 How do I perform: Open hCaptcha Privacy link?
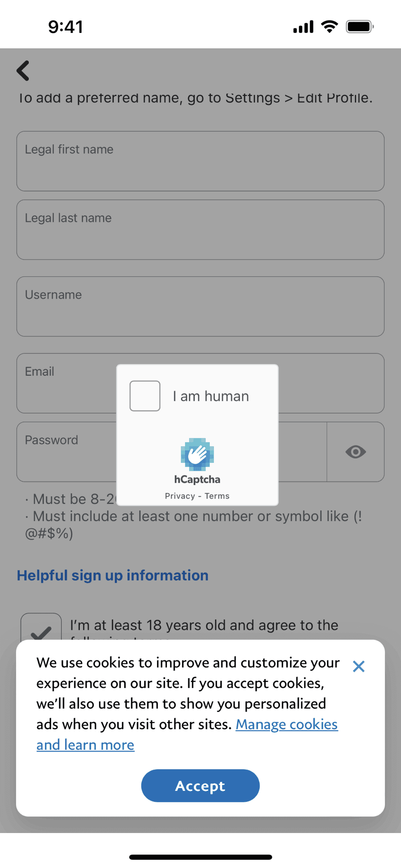click(180, 496)
